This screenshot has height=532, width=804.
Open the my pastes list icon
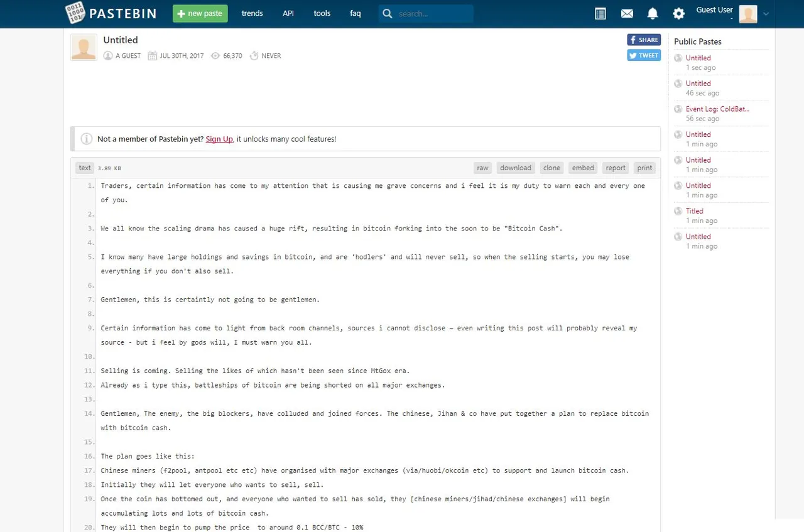pyautogui.click(x=600, y=13)
